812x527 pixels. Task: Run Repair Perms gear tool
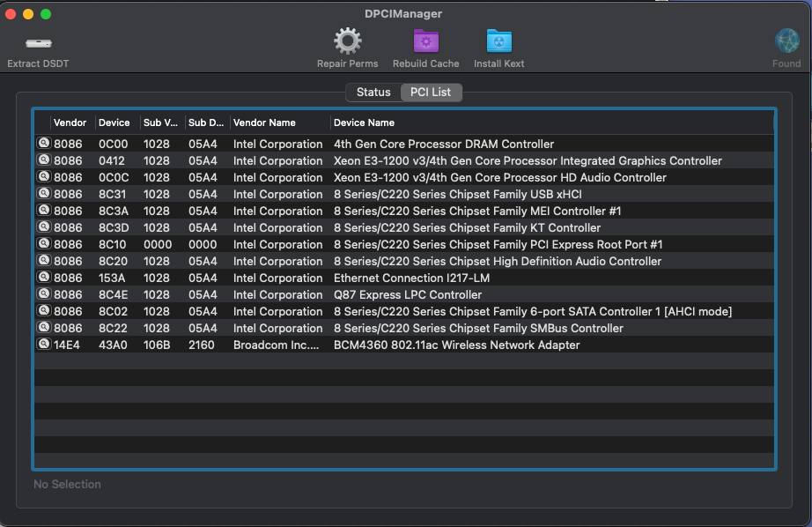tap(348, 41)
